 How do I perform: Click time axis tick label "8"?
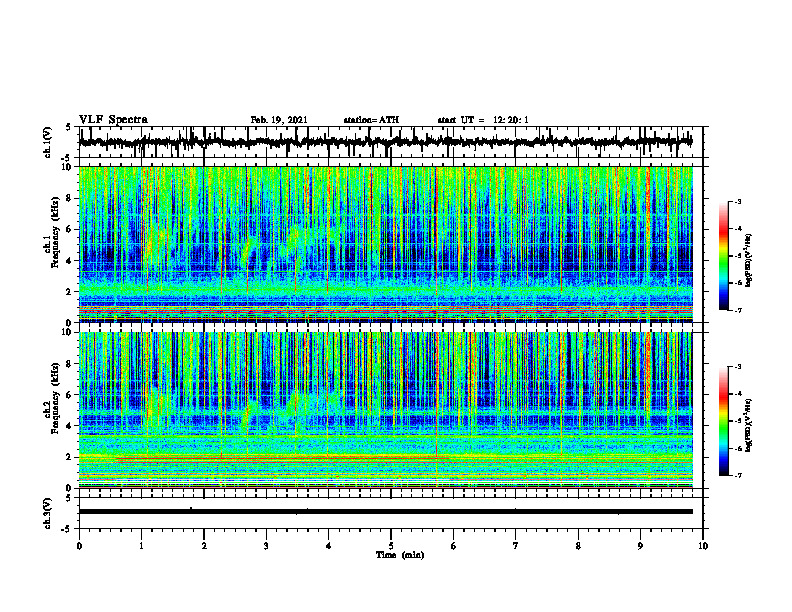point(578,546)
